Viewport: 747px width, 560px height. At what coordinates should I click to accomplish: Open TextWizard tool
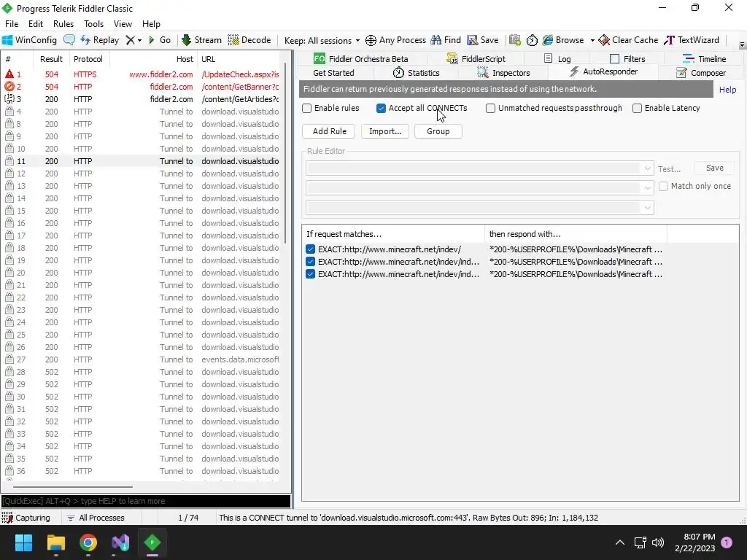pyautogui.click(x=692, y=40)
